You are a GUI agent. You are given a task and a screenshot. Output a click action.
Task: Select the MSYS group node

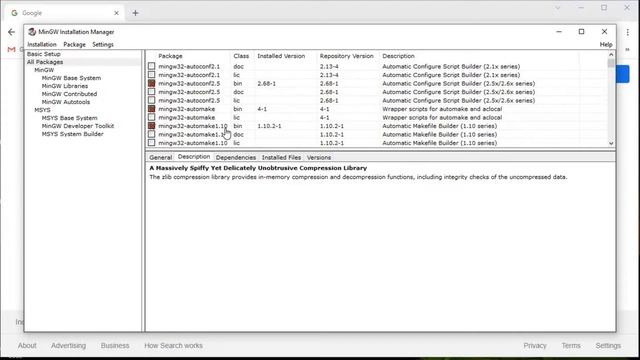click(42, 110)
